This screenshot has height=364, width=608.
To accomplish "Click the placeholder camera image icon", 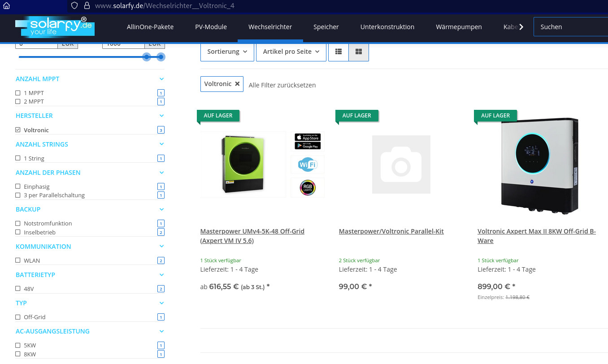I will [x=401, y=165].
